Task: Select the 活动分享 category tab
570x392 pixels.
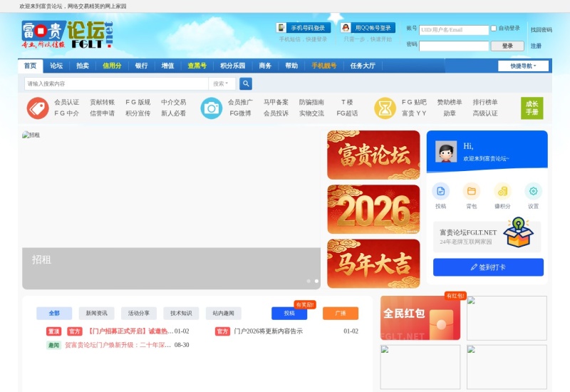Action: tap(139, 313)
